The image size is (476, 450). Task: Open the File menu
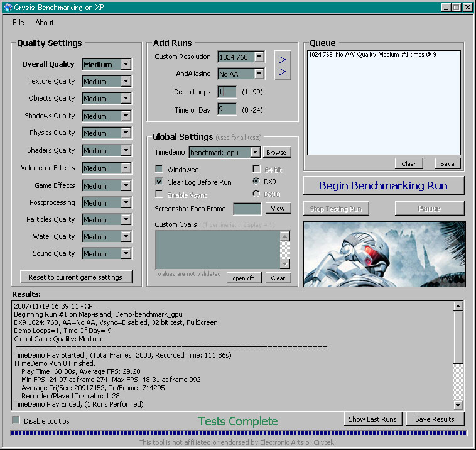pyautogui.click(x=18, y=23)
